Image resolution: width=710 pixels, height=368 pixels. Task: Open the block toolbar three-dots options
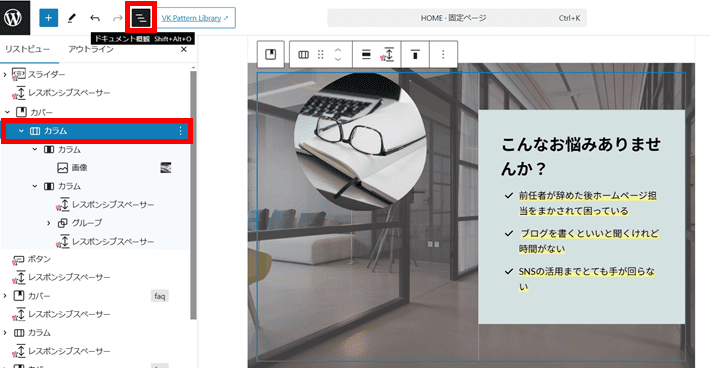[443, 54]
